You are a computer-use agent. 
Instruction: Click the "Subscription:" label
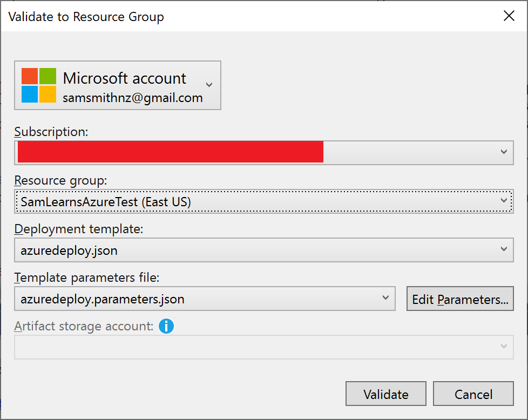51,132
